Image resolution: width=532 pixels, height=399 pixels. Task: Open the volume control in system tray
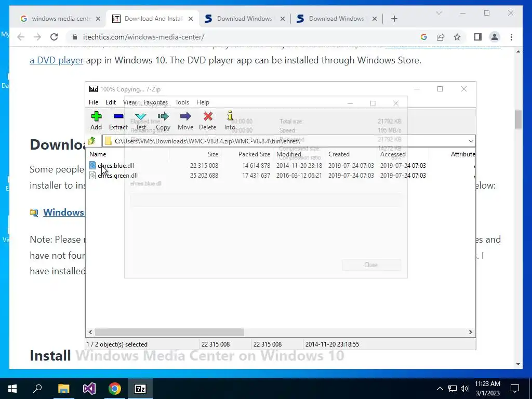tap(464, 389)
